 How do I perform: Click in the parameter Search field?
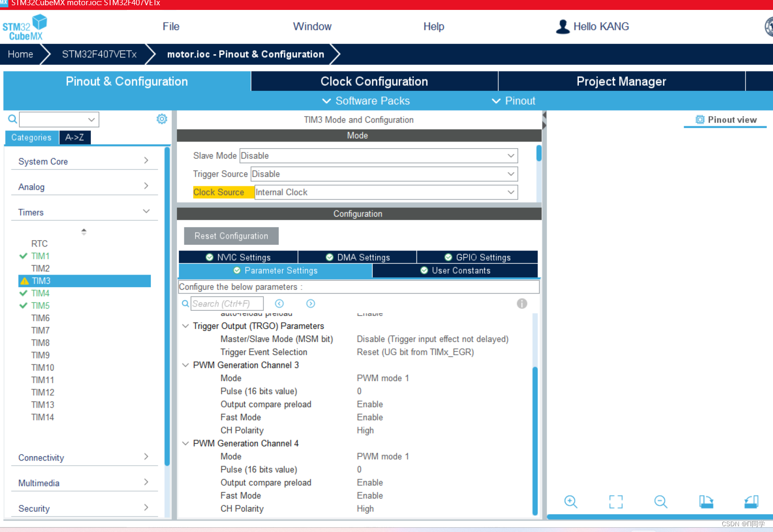(x=227, y=303)
